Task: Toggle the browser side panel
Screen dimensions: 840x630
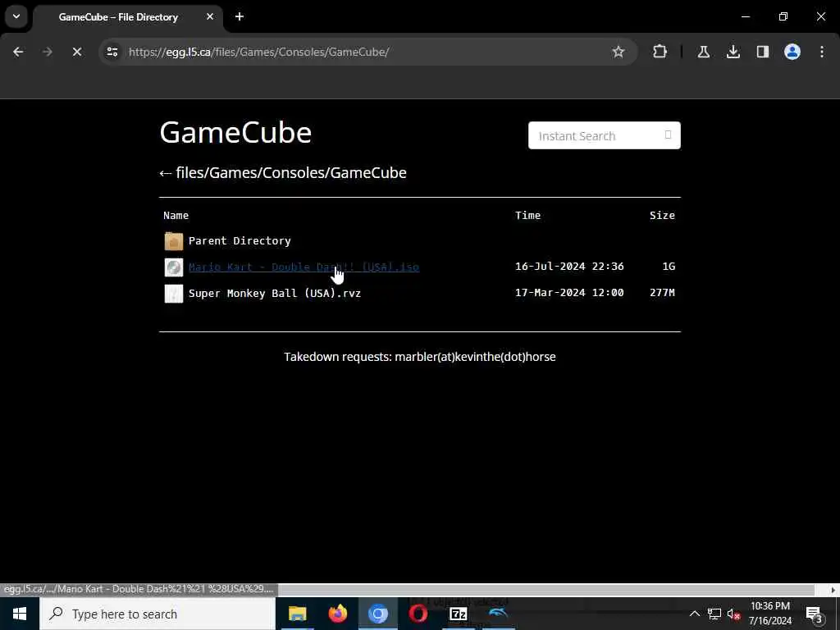Action: tap(762, 52)
